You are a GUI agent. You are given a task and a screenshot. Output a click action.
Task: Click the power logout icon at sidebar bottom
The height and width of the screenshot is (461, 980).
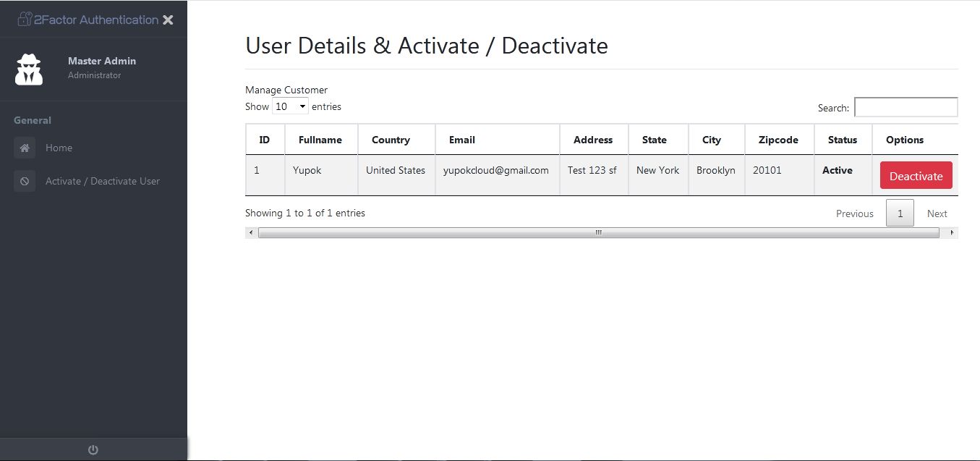(93, 449)
